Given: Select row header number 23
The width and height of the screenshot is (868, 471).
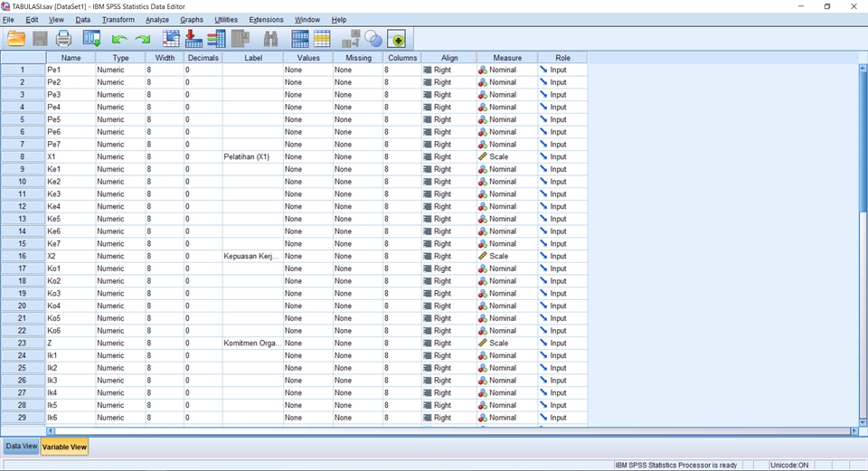Looking at the screenshot, I should click(23, 344).
